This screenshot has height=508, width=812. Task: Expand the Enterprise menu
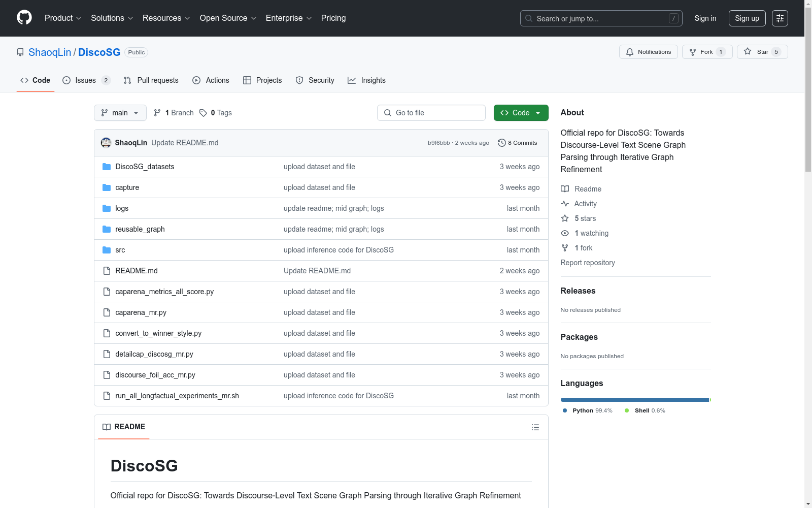(289, 18)
